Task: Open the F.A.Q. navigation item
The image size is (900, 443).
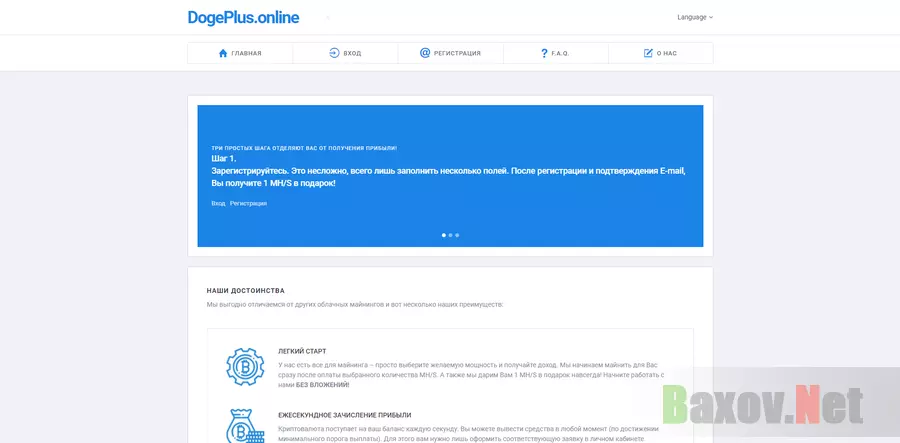Action: click(556, 53)
